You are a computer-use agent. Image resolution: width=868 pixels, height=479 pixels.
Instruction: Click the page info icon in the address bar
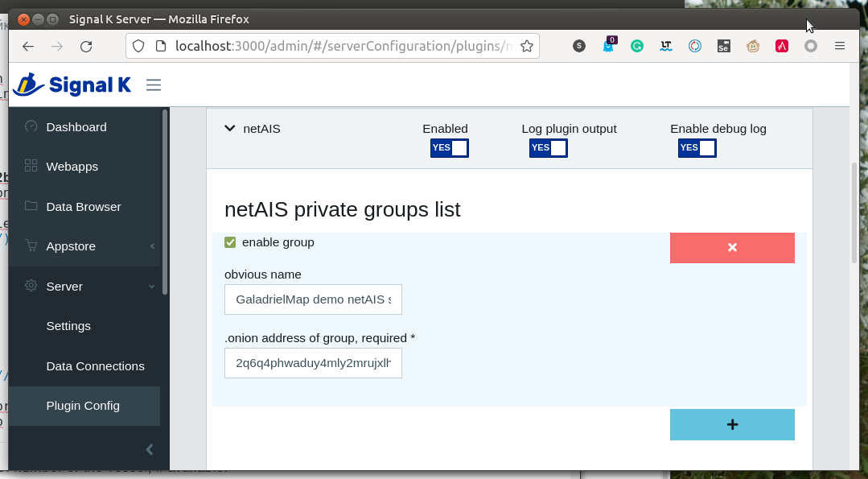click(161, 46)
